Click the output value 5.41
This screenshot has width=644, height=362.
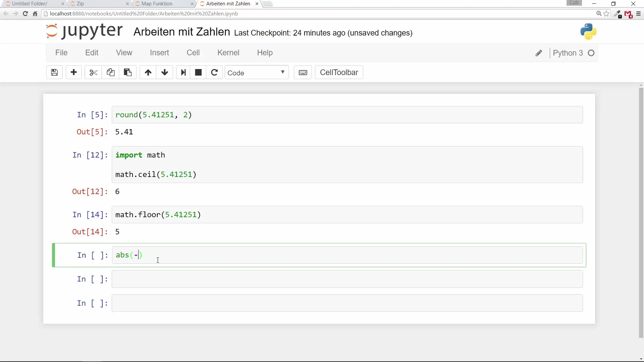tap(124, 132)
